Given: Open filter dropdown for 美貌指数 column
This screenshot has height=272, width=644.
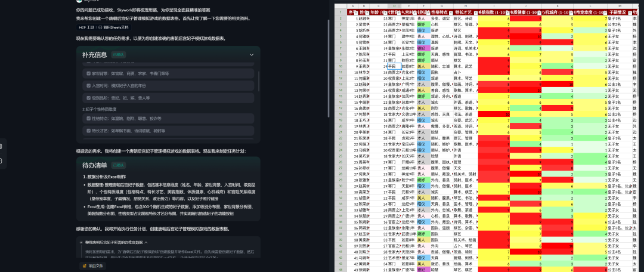Looking at the screenshot, I should (507, 13).
